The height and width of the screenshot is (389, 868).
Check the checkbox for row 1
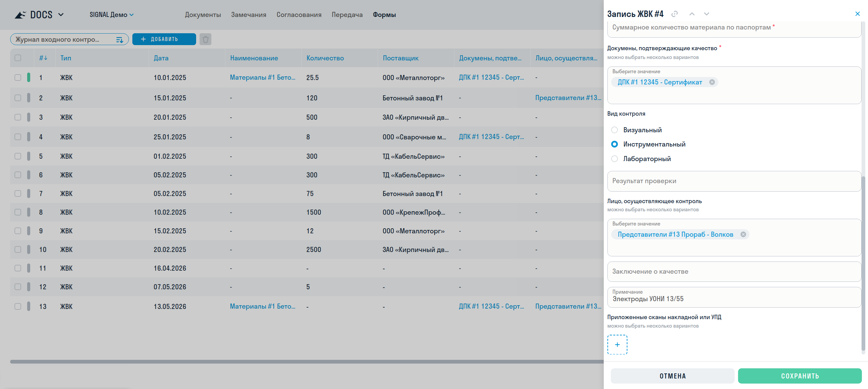18,77
